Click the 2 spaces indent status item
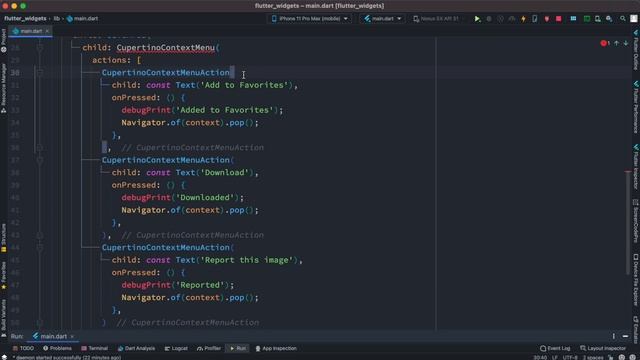The image size is (640, 360). [x=592, y=358]
